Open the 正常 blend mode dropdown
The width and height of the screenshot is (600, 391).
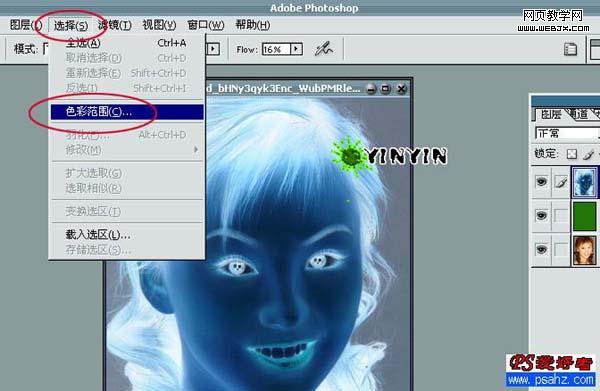tap(567, 134)
